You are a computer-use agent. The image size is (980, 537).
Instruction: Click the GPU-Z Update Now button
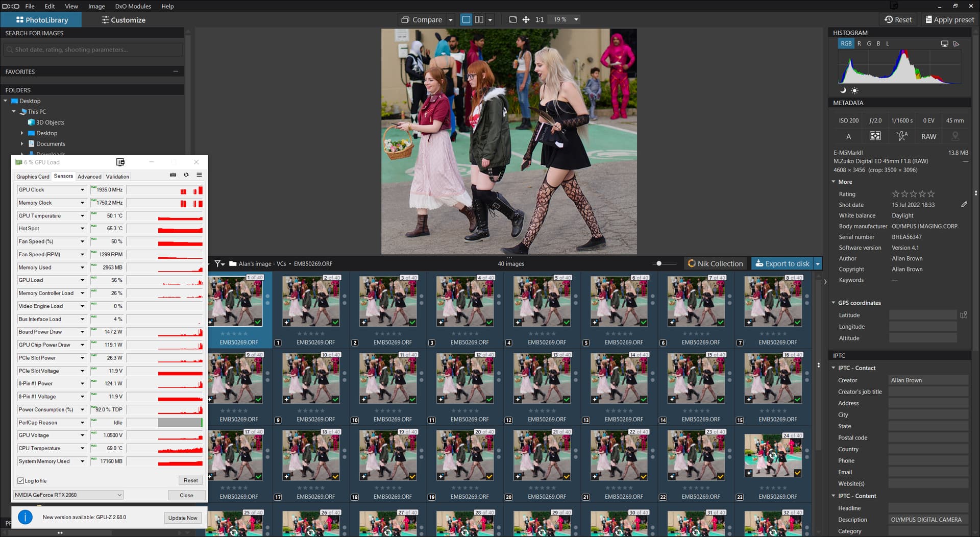(183, 518)
